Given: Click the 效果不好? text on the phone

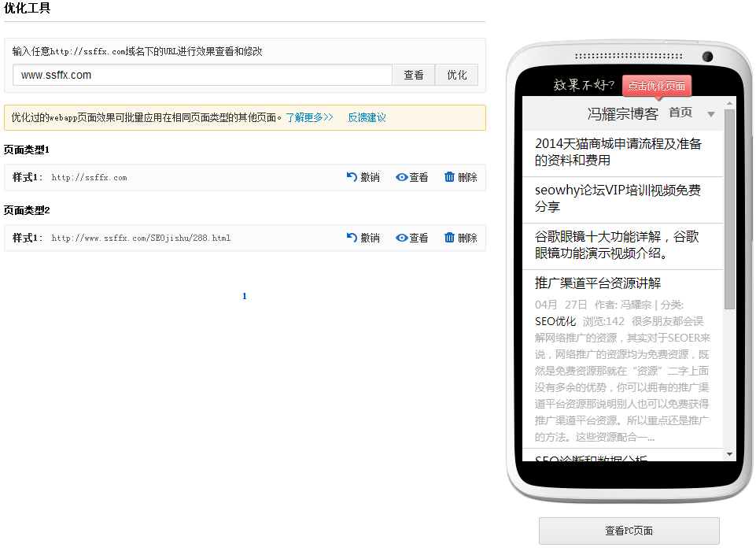Looking at the screenshot, I should click(x=584, y=85).
